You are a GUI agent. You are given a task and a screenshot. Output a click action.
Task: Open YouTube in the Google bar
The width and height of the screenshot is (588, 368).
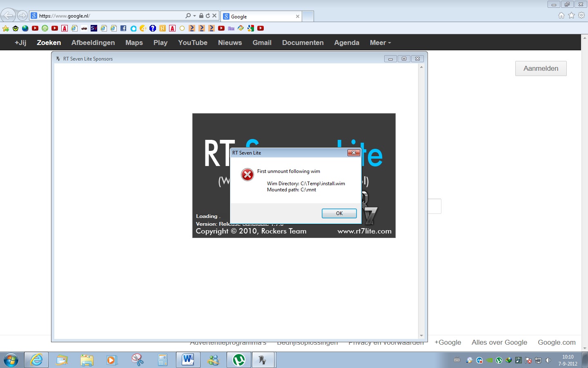193,43
